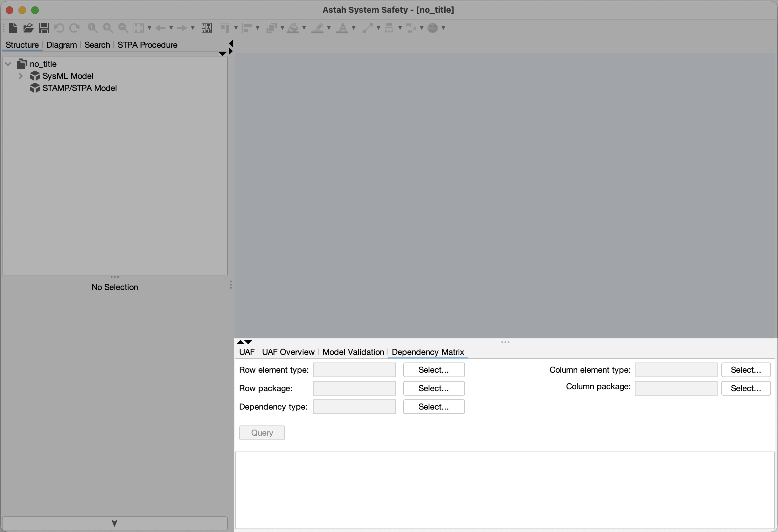Switch to the Diagram tab
This screenshot has height=532, width=778.
[x=62, y=45]
